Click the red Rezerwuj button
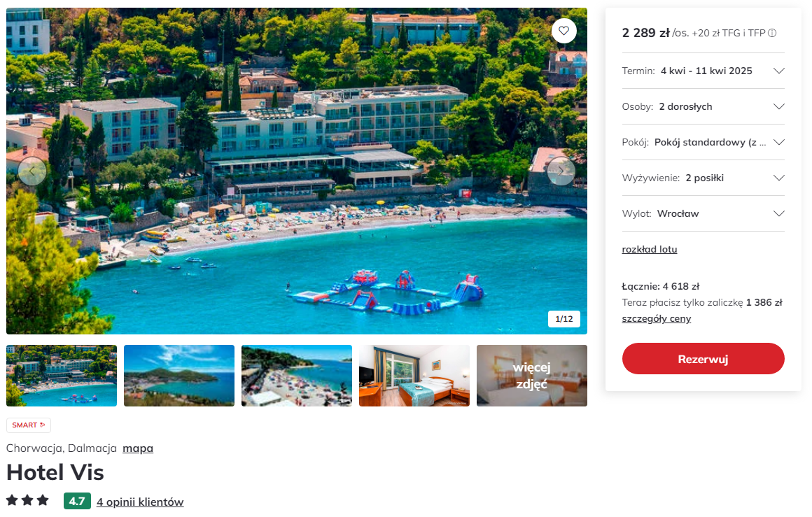Image resolution: width=812 pixels, height=517 pixels. tap(703, 359)
